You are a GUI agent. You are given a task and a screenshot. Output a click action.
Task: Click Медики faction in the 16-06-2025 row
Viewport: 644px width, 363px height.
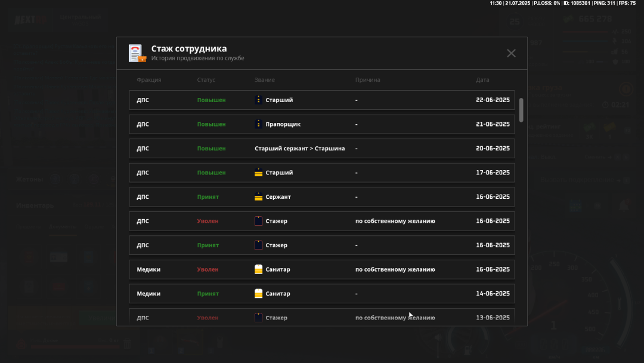click(x=148, y=269)
